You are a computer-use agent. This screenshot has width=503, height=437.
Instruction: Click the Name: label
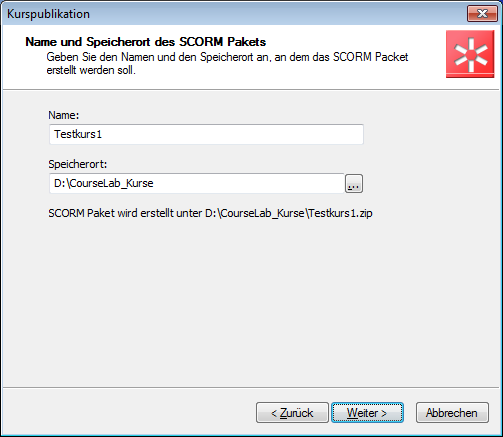coord(64,115)
